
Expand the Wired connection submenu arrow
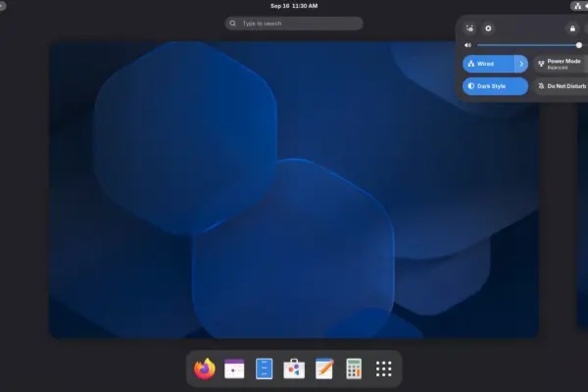coord(521,64)
